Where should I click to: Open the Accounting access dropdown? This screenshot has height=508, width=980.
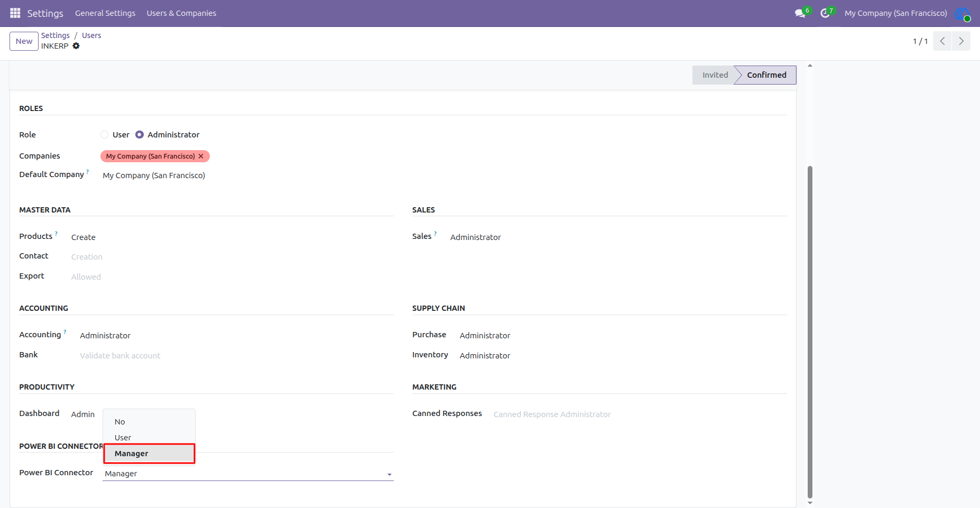[x=236, y=336]
